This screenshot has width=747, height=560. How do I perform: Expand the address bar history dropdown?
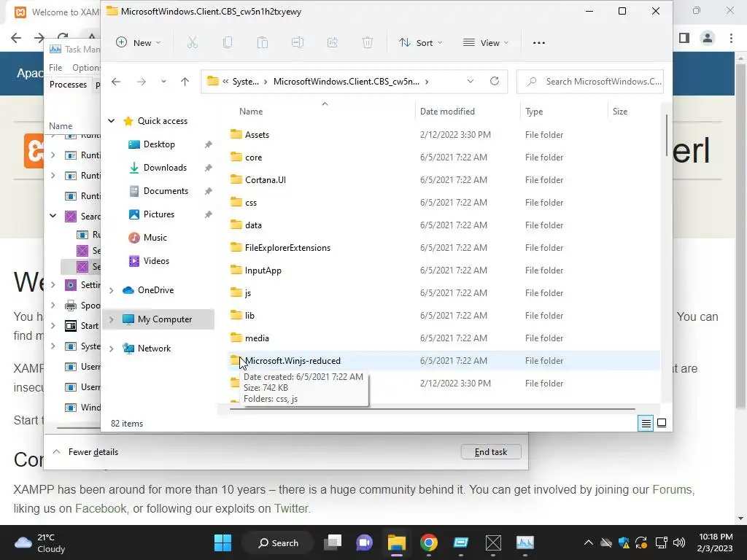click(471, 81)
